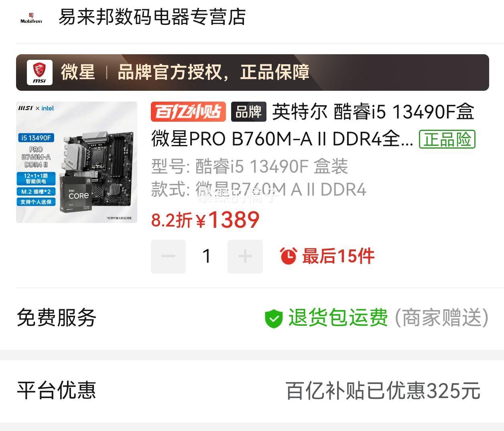
Task: Open the 易来邦数码电器专营店 store page
Action: [152, 17]
